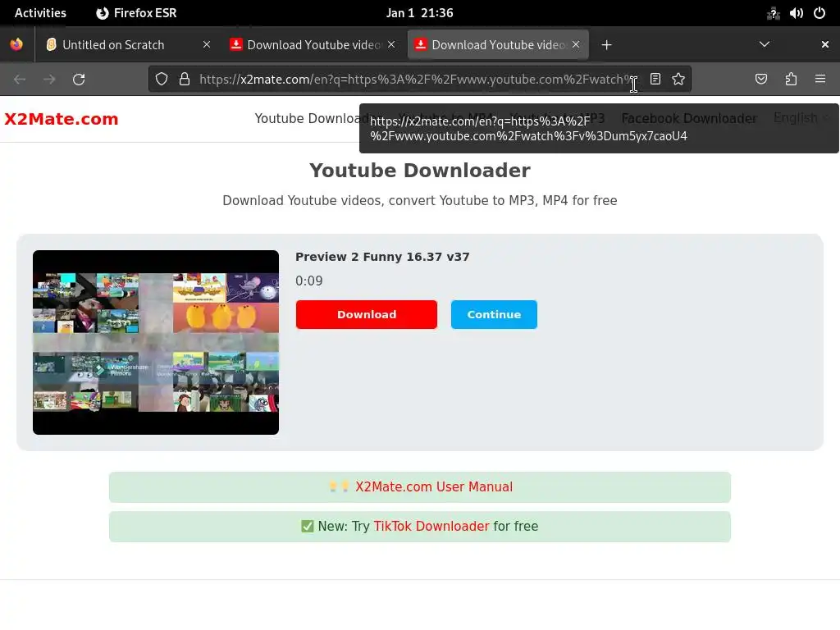Close the middle Download Youtube video tab
The image size is (840, 630).
(391, 44)
